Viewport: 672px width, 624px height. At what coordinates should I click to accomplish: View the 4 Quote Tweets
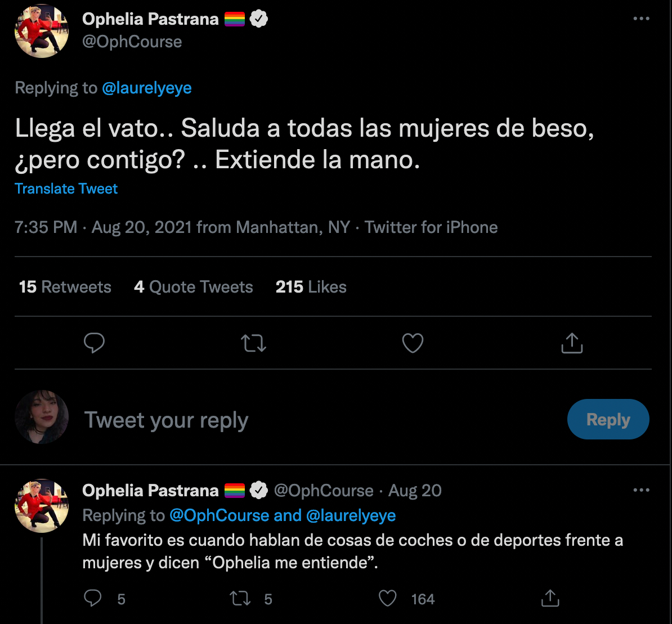(194, 286)
